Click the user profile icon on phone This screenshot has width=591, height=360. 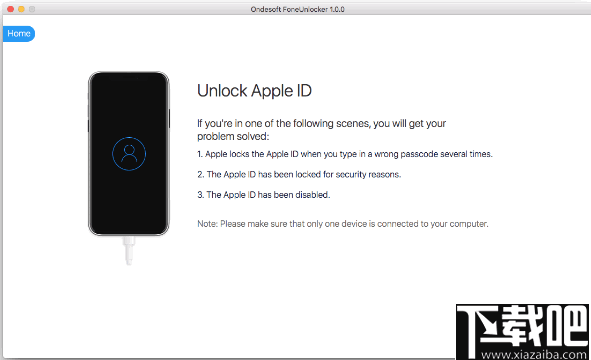pyautogui.click(x=129, y=154)
